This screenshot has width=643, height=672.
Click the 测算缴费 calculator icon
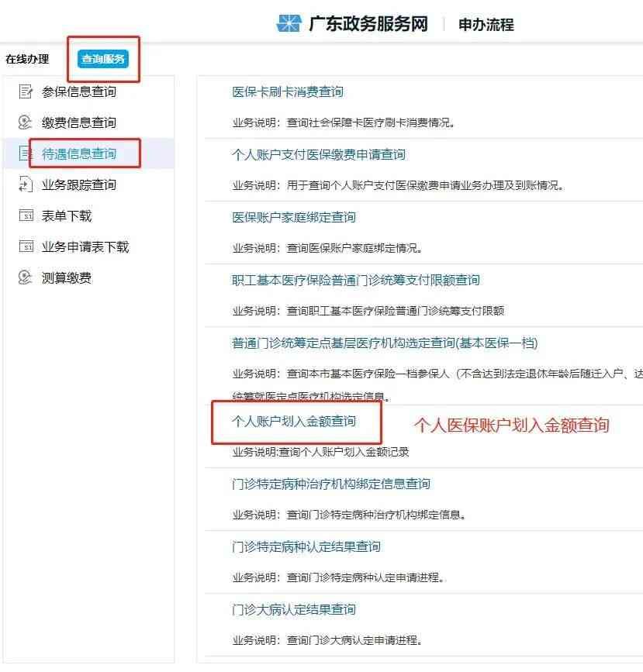[26, 277]
